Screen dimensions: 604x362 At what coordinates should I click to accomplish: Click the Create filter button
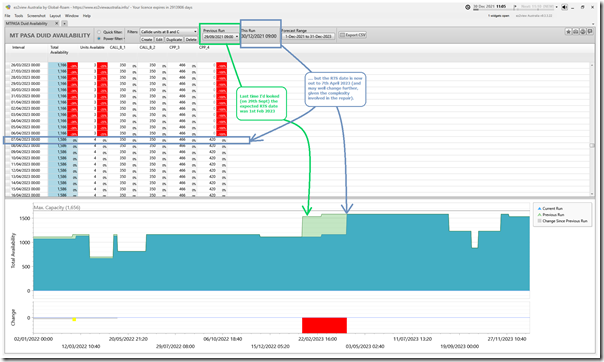point(146,39)
